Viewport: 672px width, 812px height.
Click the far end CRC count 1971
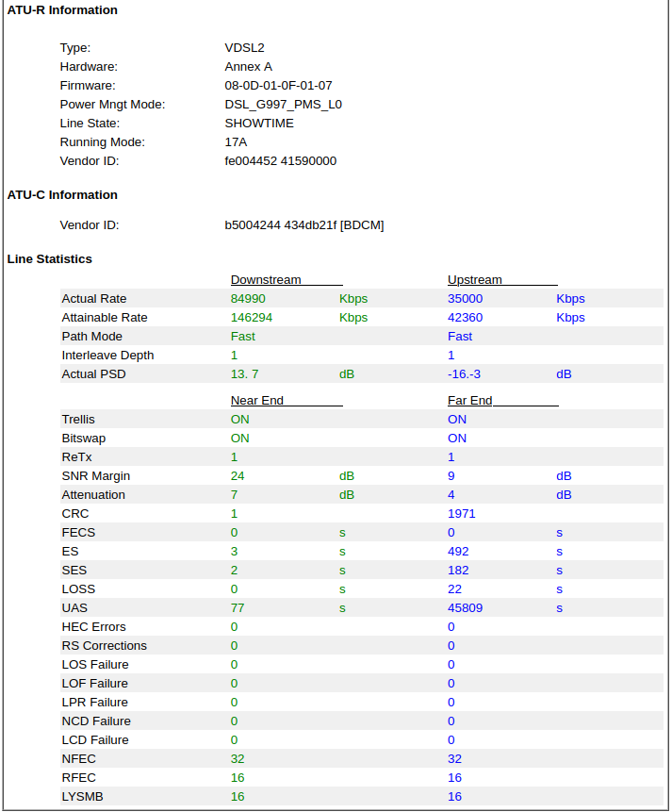[x=461, y=514]
